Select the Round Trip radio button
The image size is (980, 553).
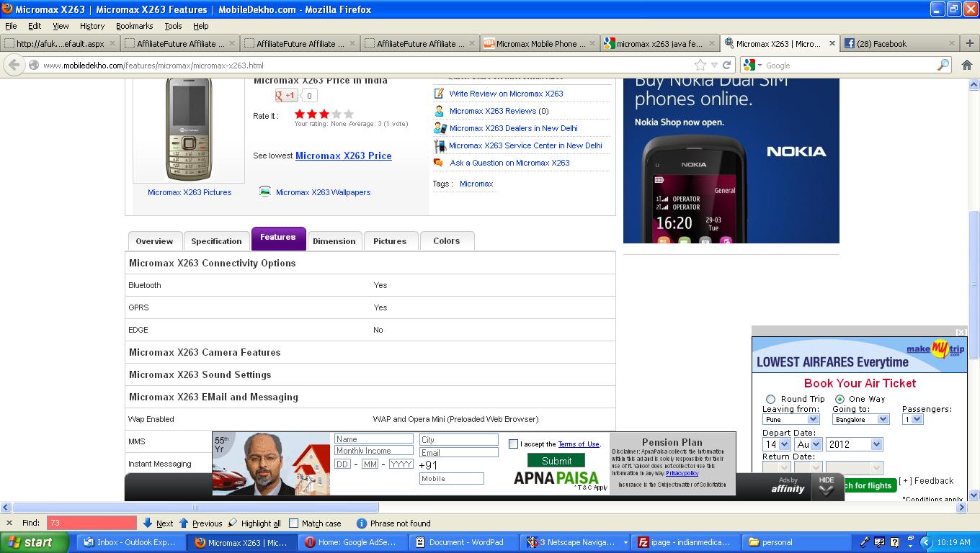[x=770, y=399]
